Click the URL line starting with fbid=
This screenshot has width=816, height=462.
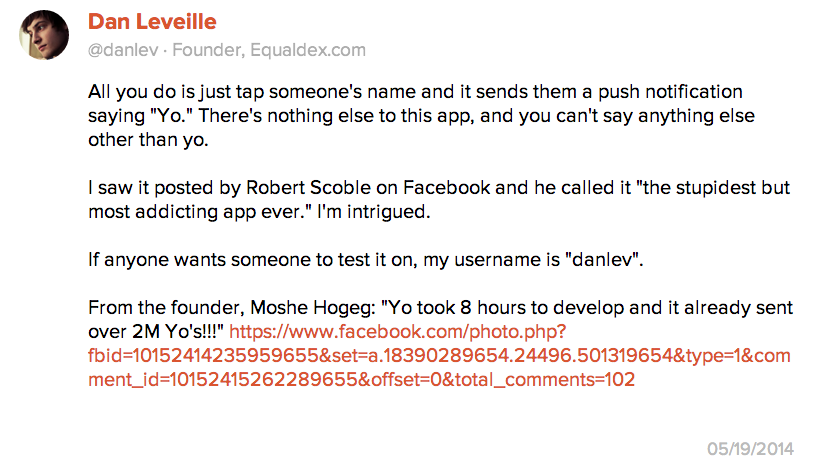click(439, 356)
